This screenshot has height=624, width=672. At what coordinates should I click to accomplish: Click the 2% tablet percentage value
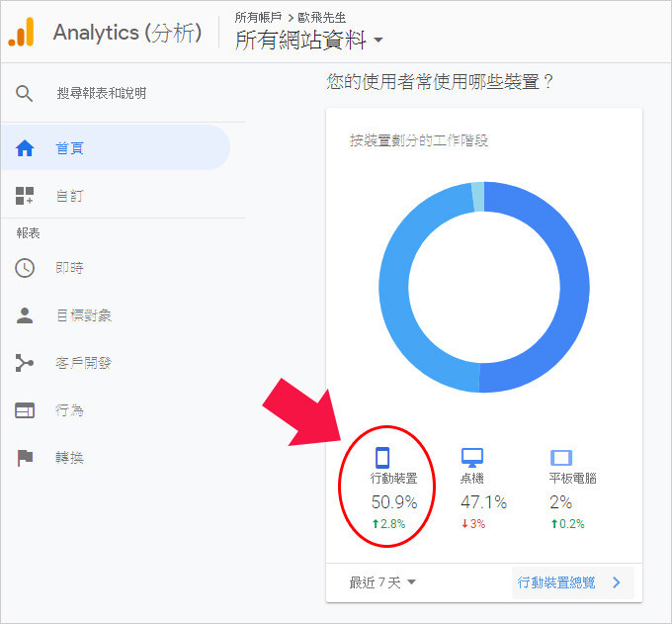point(560,501)
